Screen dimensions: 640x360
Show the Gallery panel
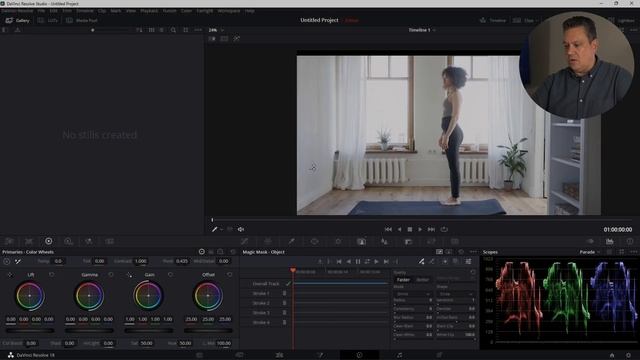pyautogui.click(x=17, y=20)
